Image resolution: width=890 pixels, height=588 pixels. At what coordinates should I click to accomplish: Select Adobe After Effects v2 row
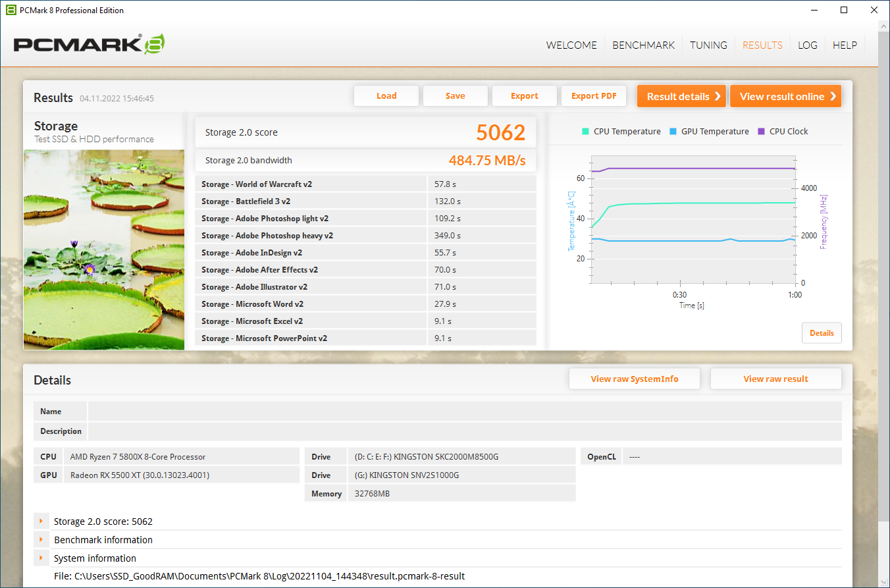[365, 270]
